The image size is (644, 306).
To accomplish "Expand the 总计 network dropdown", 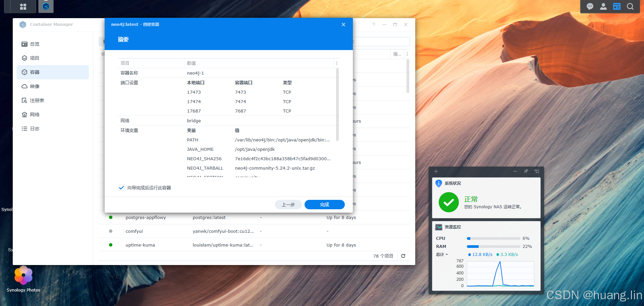I will [x=442, y=255].
